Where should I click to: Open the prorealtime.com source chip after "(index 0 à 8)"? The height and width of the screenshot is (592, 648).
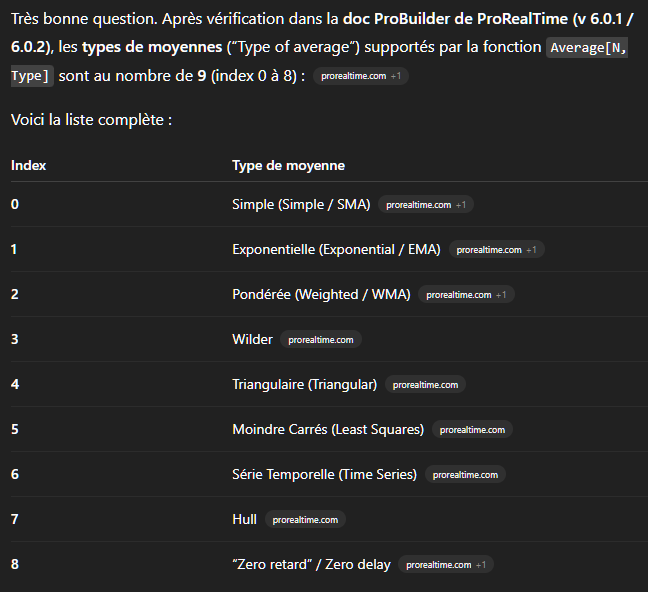(x=360, y=76)
